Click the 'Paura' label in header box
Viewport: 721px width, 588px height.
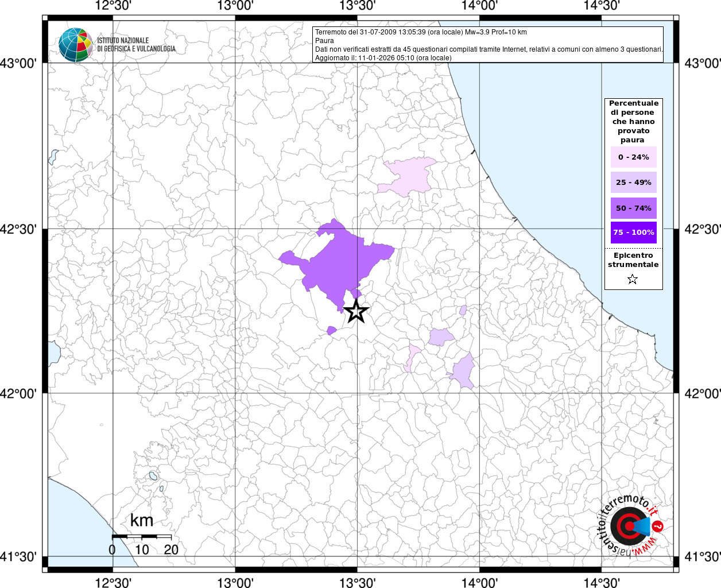(324, 41)
